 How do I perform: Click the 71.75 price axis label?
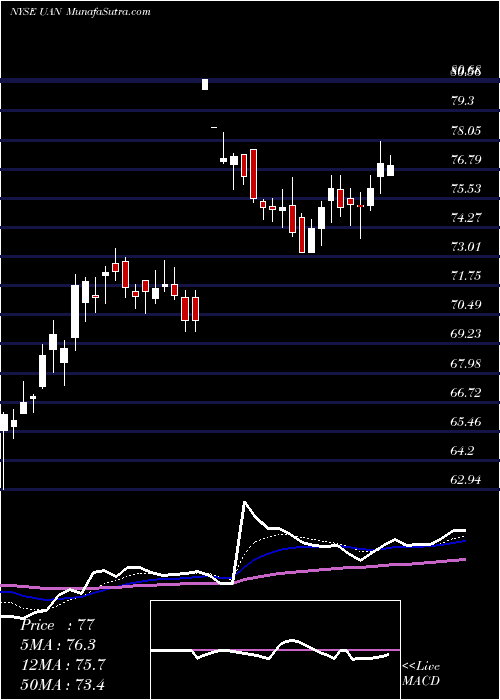pos(466,276)
